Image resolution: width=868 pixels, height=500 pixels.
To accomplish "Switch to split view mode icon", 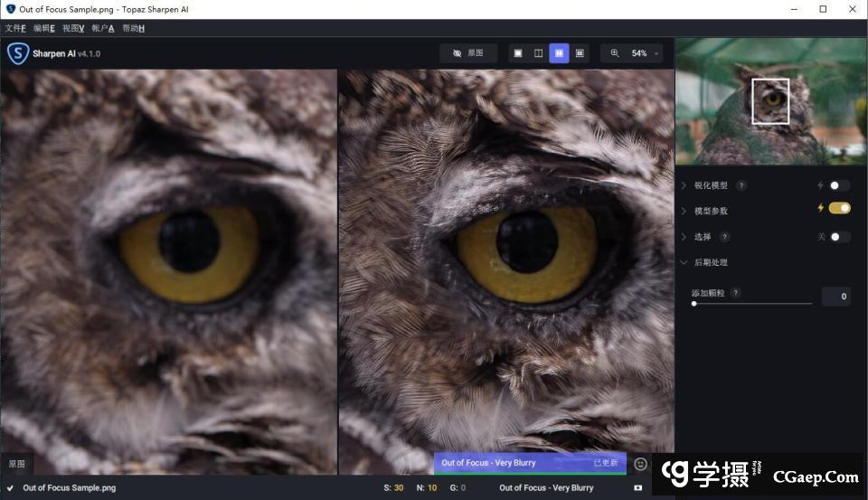I will [x=539, y=53].
